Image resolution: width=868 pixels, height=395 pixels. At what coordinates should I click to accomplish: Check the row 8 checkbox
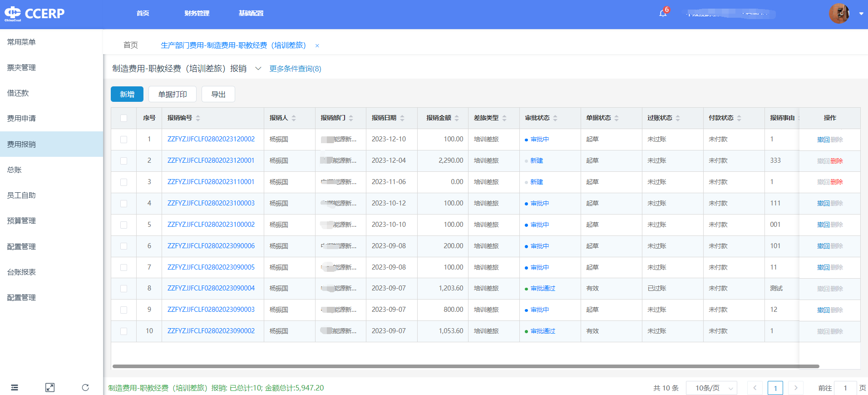point(123,289)
